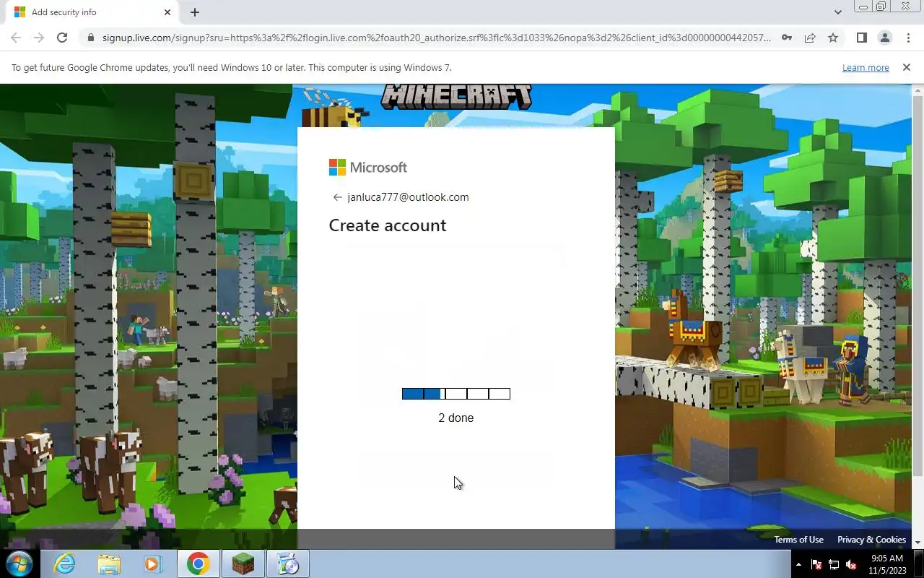
Task: Close the Add security info tab
Action: [167, 12]
